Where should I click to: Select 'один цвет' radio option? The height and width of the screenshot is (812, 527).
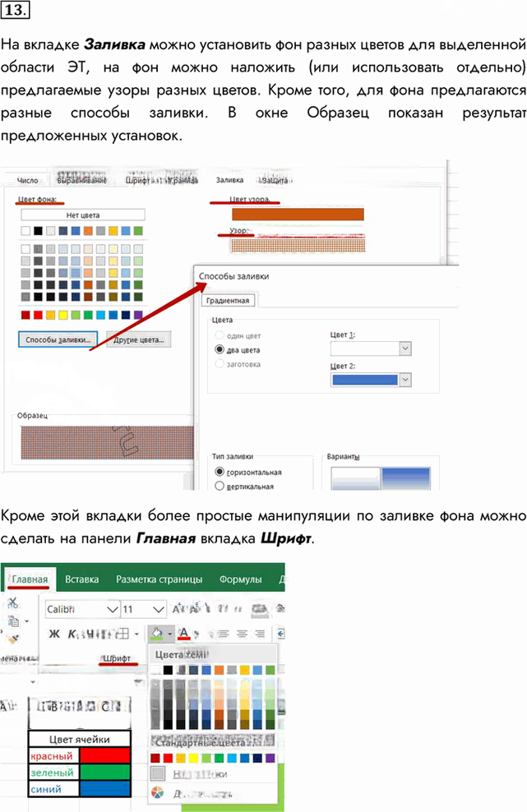pos(220,335)
